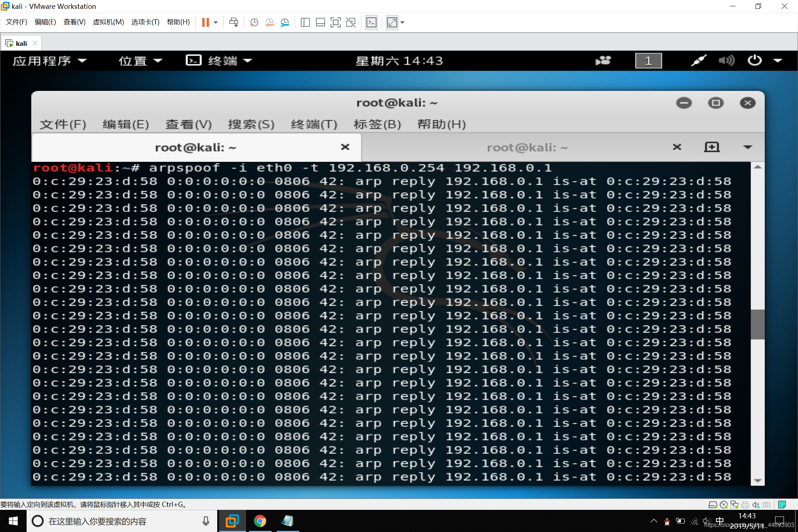Open terminal 文件(F) menu
Image resolution: width=798 pixels, height=532 pixels.
coord(63,125)
